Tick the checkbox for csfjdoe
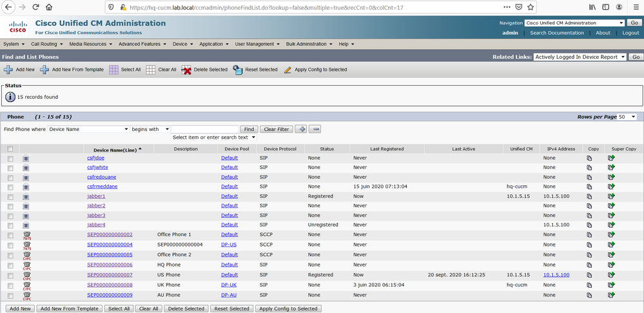 tap(10, 159)
